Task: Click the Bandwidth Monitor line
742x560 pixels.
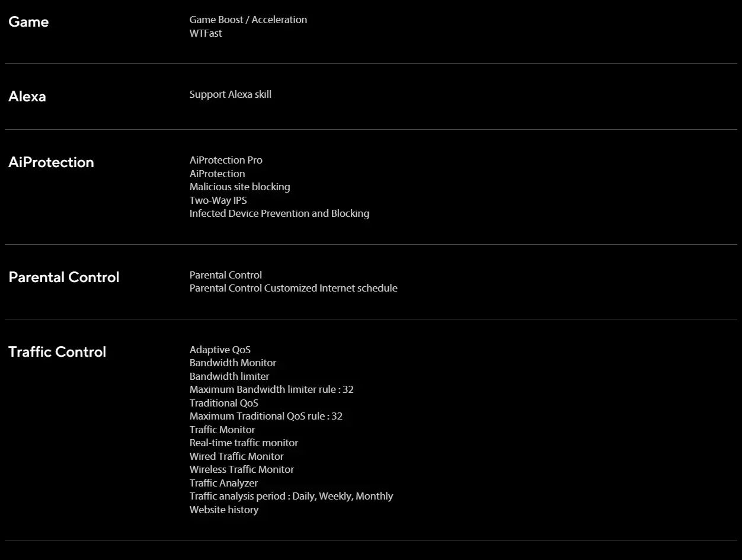Action: [233, 363]
